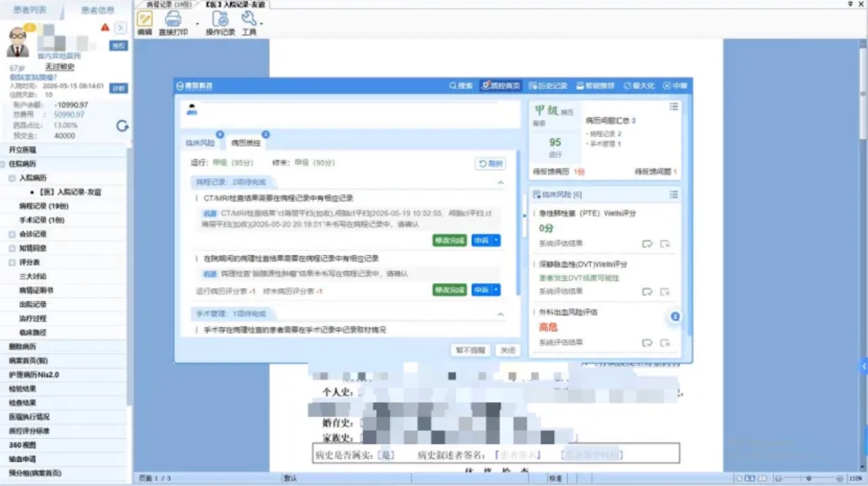This screenshot has width=868, height=486.
Task: Expand the 知情同意 tree node
Action: coord(12,248)
